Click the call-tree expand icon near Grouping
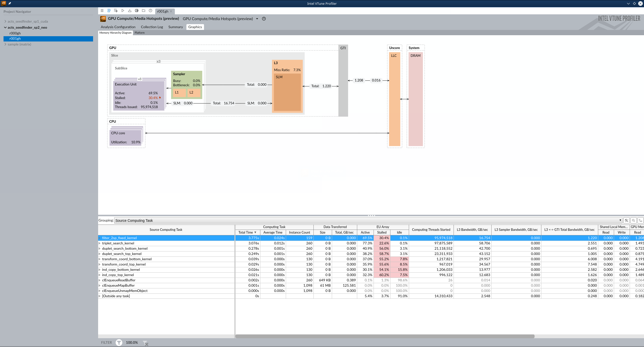This screenshot has height=347, width=644. (x=640, y=221)
